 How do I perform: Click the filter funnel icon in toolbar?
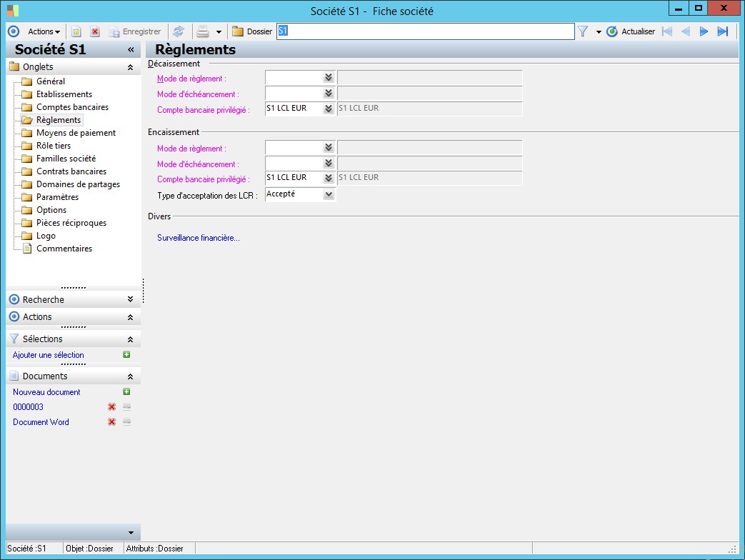[x=583, y=31]
